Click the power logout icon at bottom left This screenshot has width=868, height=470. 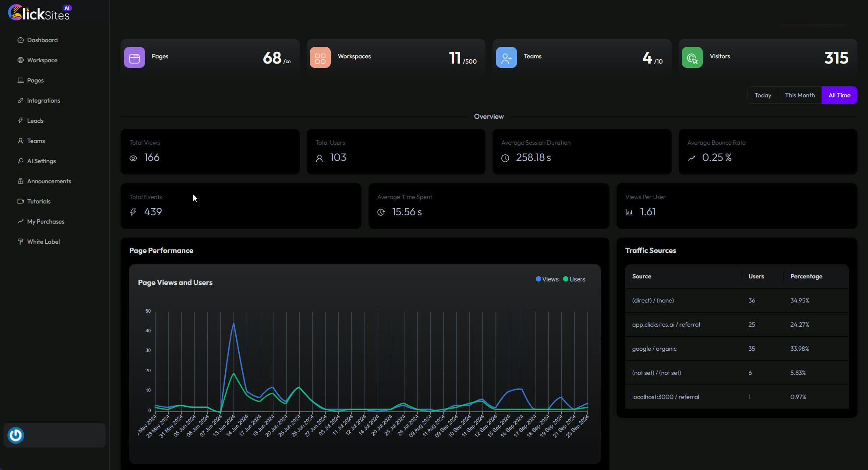click(16, 435)
